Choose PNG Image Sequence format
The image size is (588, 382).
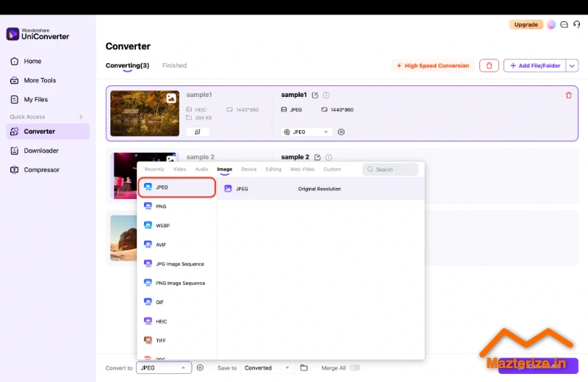tap(177, 283)
